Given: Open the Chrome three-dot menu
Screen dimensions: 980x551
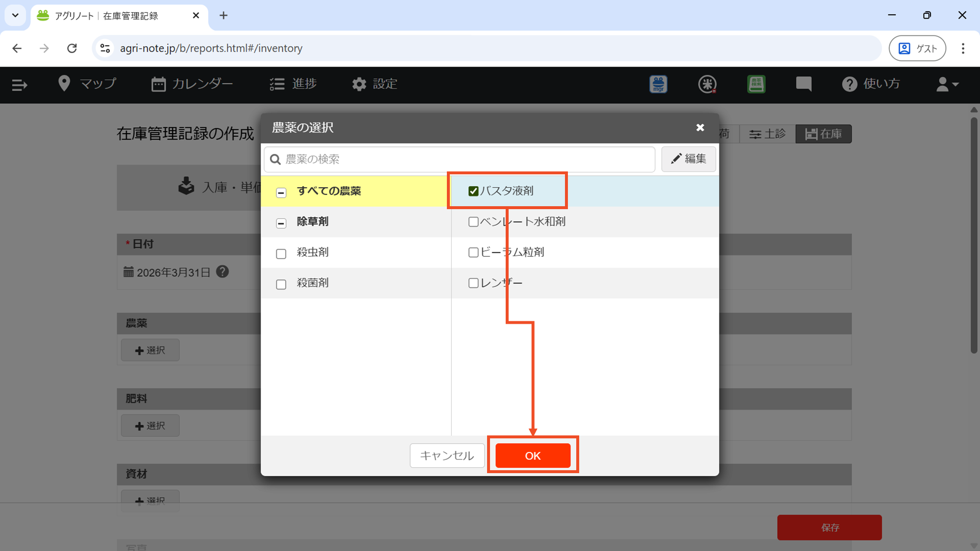Looking at the screenshot, I should pos(963,48).
